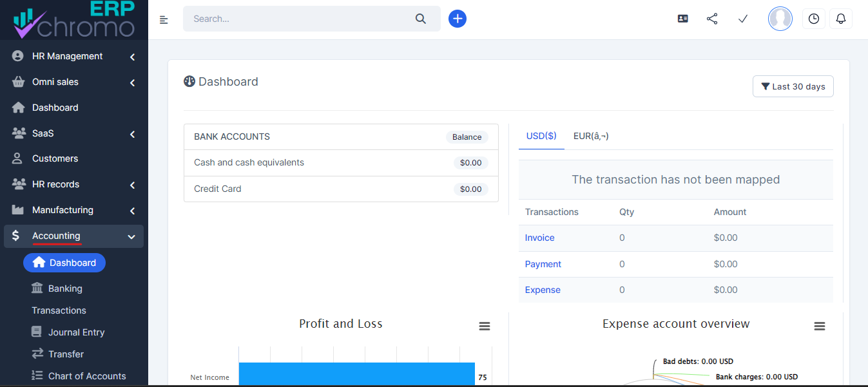
Task: Click the Net Income blue bar
Action: point(356,375)
